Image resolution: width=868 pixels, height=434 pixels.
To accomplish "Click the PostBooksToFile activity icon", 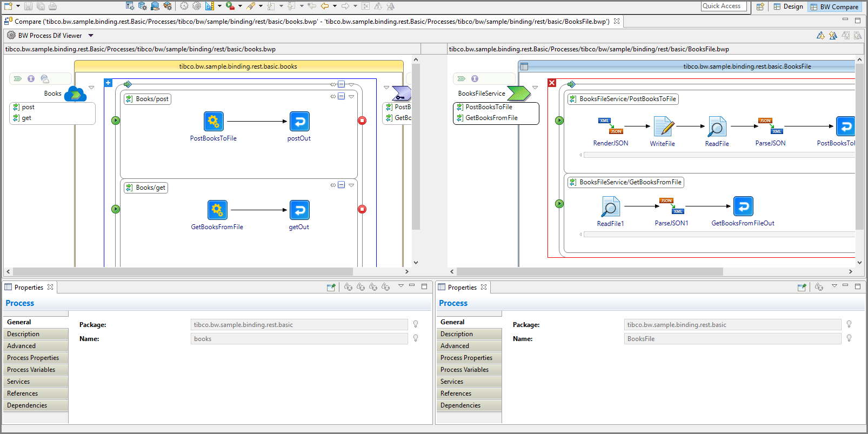I will click(213, 122).
